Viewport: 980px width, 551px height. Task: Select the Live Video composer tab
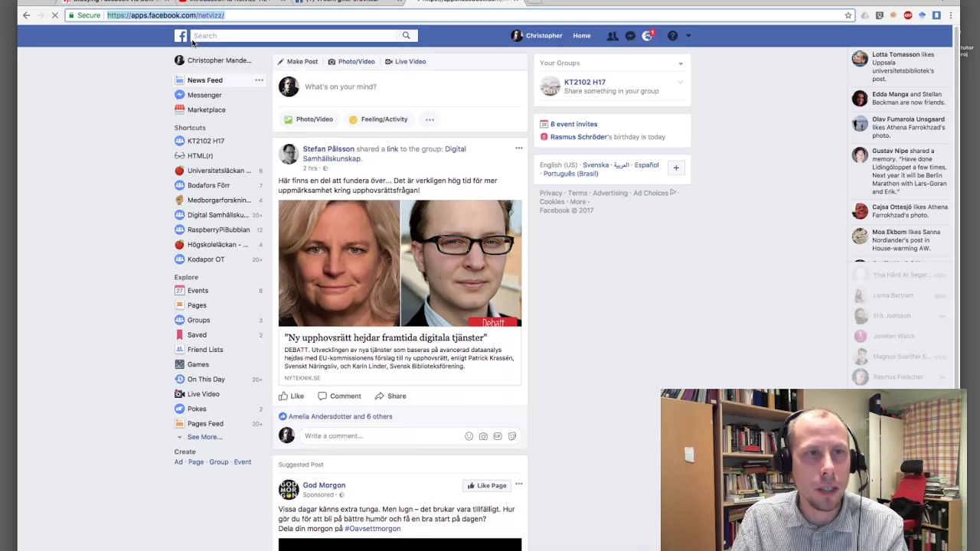tap(406, 61)
